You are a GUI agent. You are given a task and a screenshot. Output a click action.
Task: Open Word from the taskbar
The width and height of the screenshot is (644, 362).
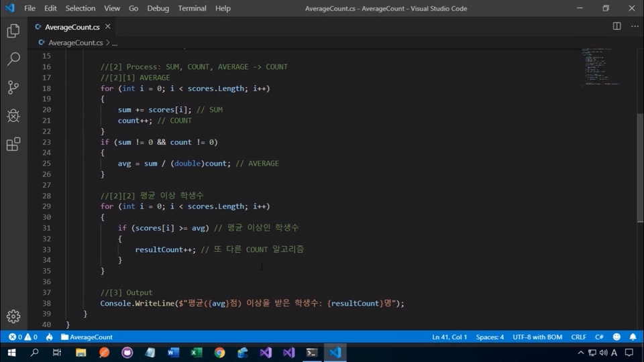(173, 353)
